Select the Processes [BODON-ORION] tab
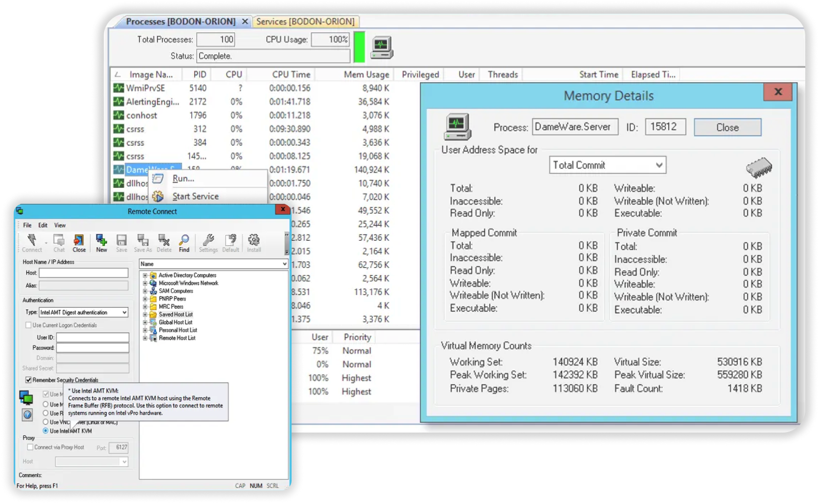Viewport: 819px width, 504px height. [181, 22]
